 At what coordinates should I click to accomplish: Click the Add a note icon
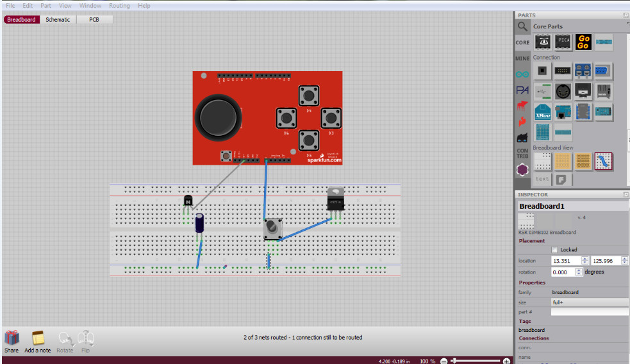pyautogui.click(x=38, y=338)
